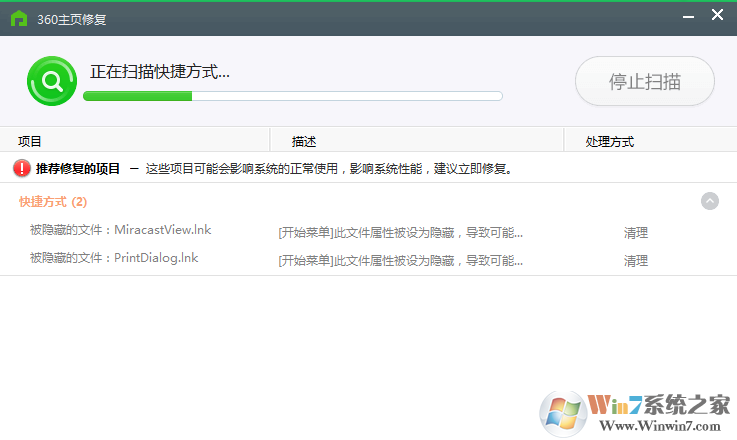Screen dimensions: 737x440
Task: Select the PrintDialog.lnk hidden file row
Action: (x=368, y=259)
